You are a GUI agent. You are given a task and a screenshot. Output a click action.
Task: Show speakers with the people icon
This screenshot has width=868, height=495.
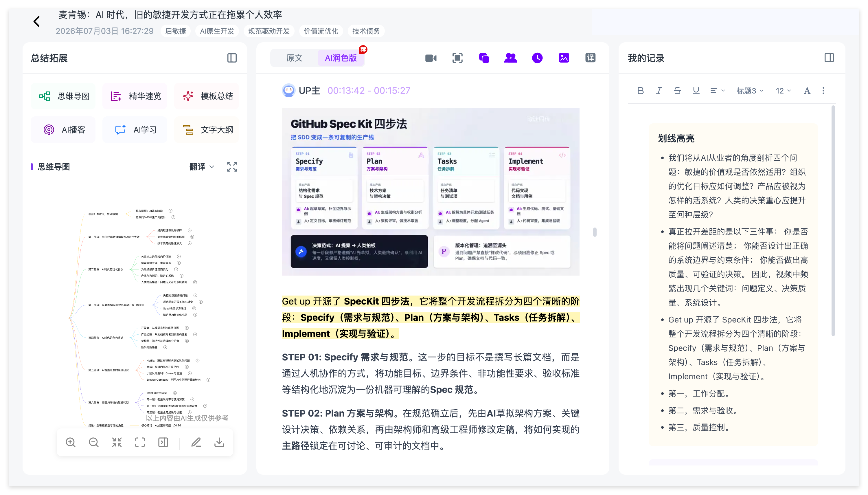510,58
